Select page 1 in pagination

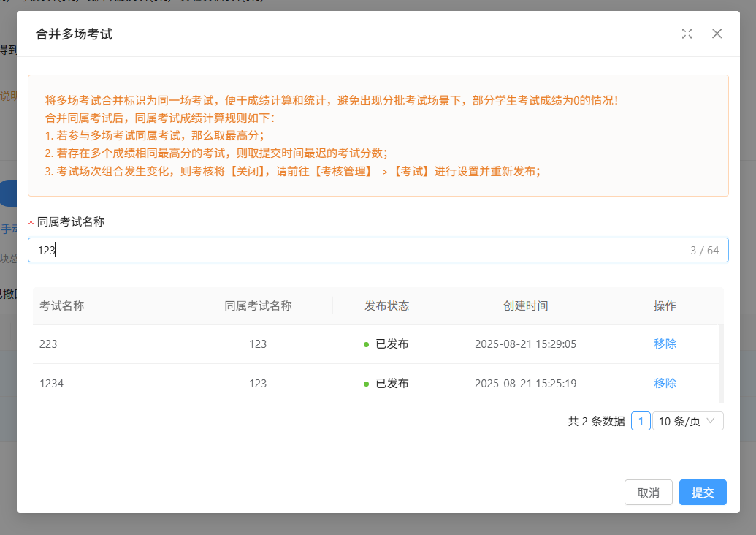pyautogui.click(x=641, y=421)
